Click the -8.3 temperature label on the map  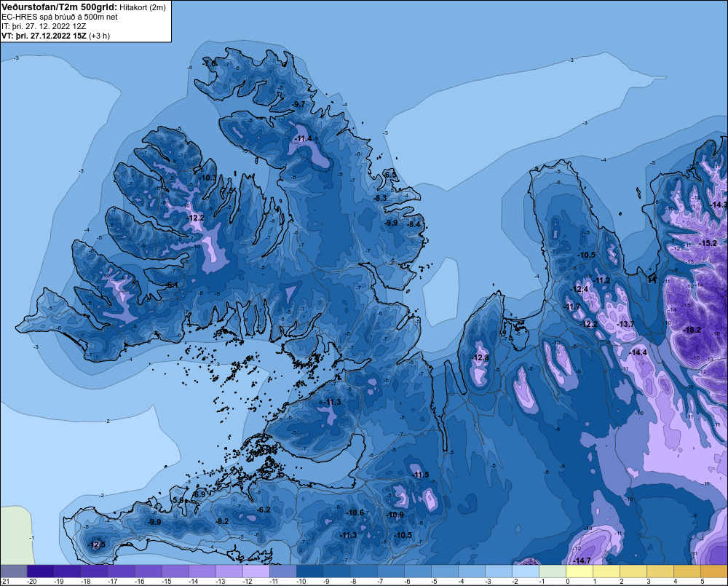coord(380,198)
